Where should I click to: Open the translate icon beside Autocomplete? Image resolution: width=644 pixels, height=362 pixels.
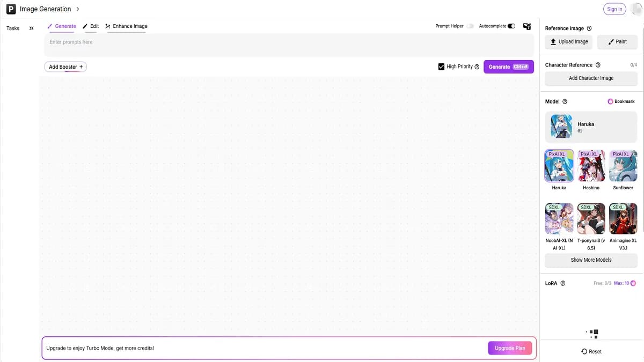[x=526, y=26]
